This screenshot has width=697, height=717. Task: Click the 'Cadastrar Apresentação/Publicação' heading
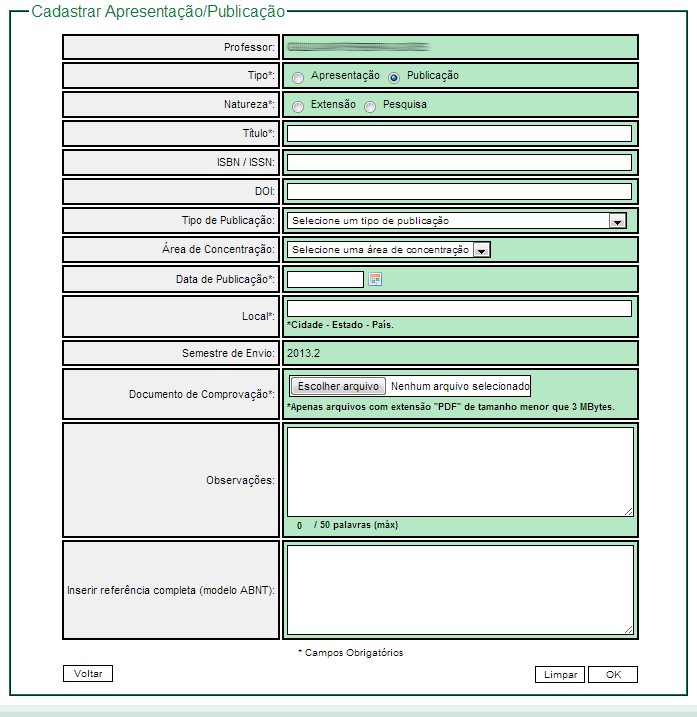tap(158, 11)
